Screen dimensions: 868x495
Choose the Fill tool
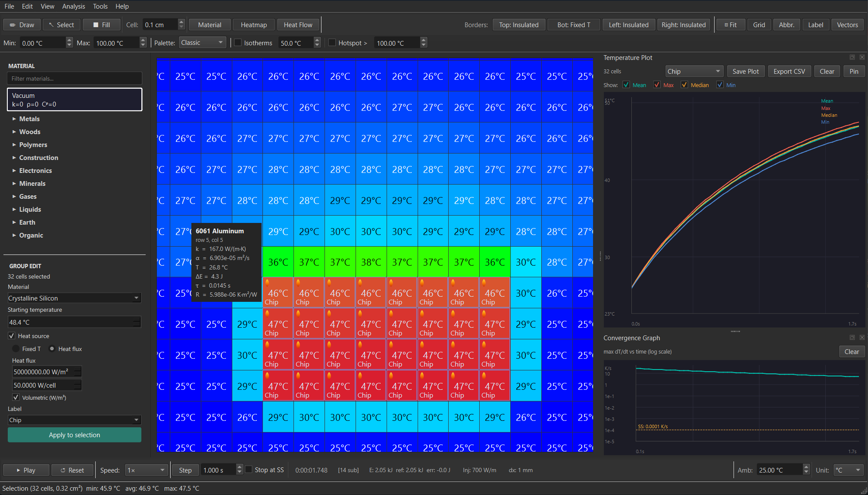(101, 25)
